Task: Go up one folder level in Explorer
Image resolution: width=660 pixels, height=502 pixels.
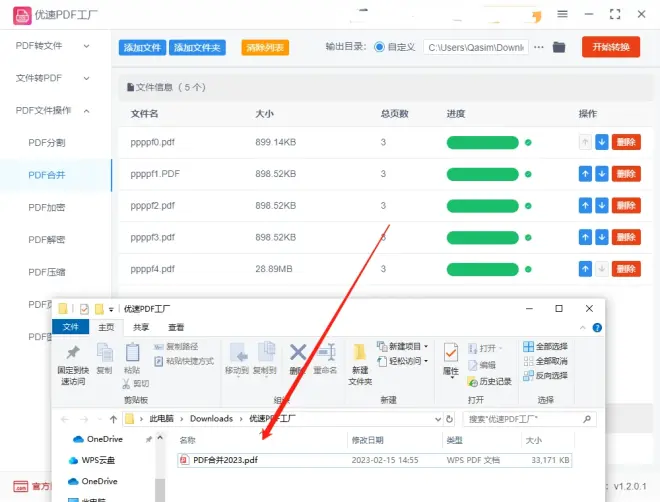Action: [113, 419]
